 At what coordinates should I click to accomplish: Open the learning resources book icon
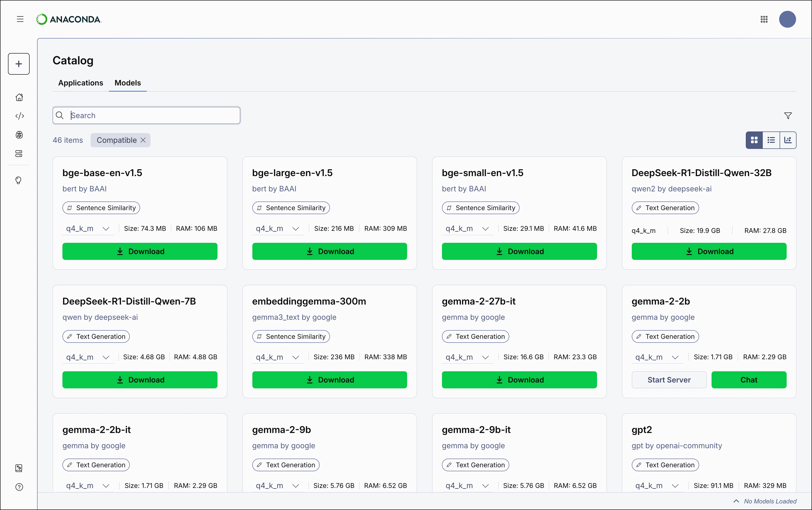tap(19, 468)
